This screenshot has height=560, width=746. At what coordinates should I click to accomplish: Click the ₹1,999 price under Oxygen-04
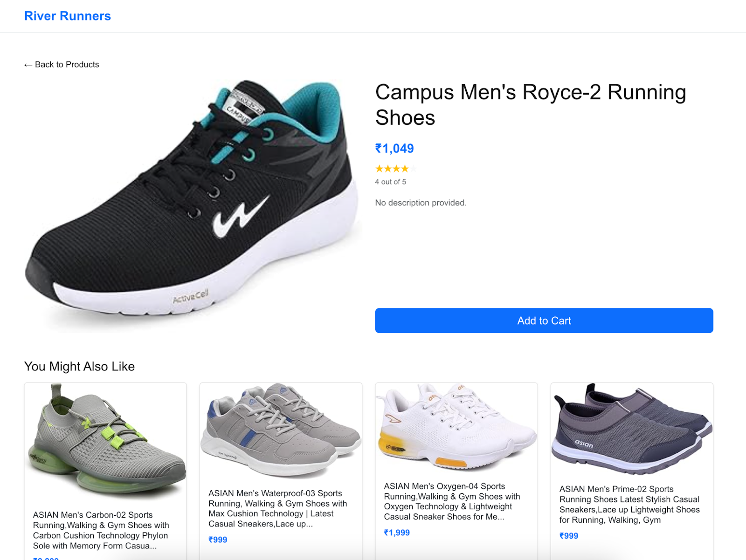(x=397, y=533)
